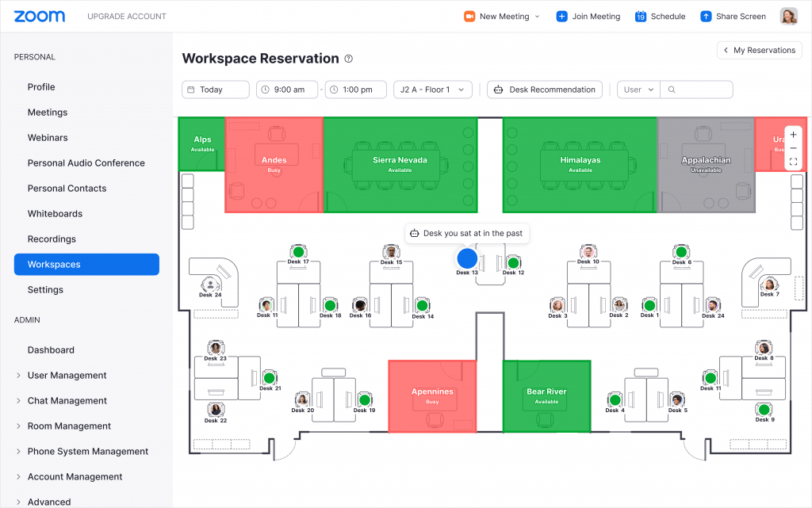This screenshot has height=508, width=812.
Task: Open the Workspace Reservation help tooltip
Action: click(347, 58)
